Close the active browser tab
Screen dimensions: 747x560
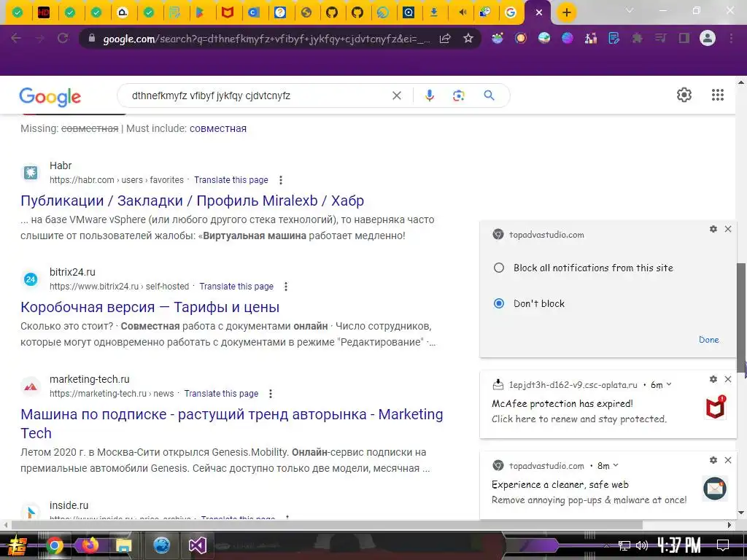click(539, 12)
